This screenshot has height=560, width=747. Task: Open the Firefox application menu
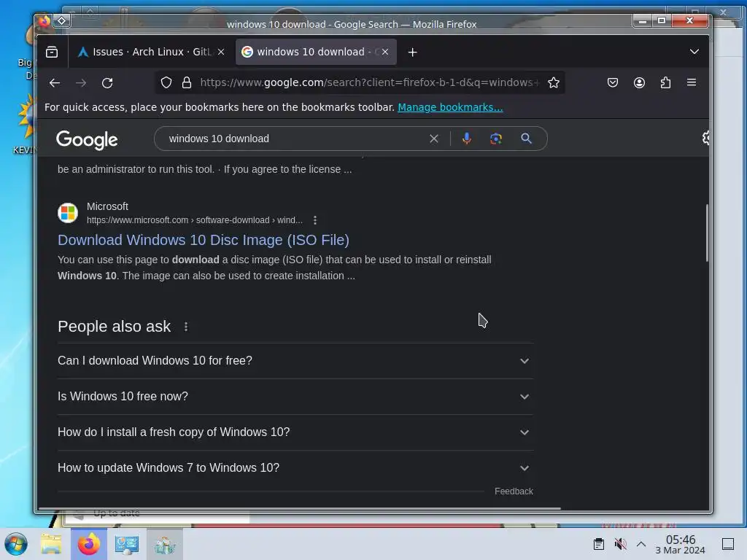(692, 83)
